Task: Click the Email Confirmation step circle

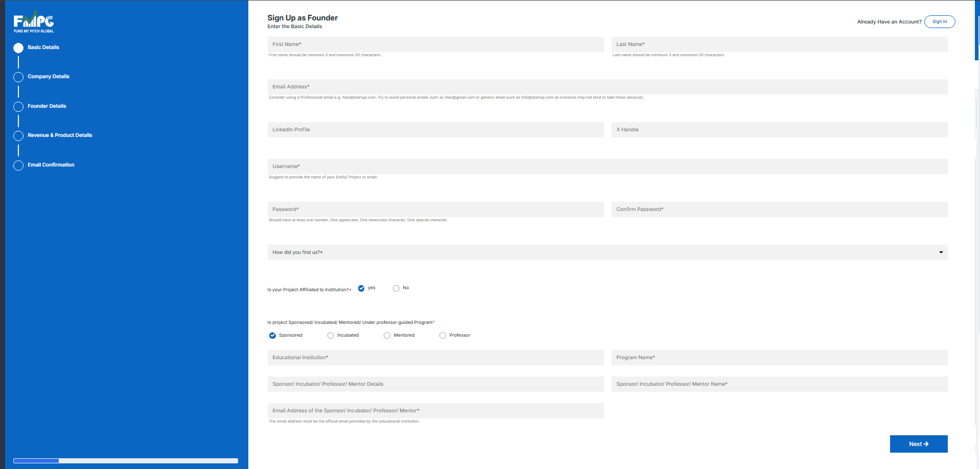Action: click(x=18, y=166)
